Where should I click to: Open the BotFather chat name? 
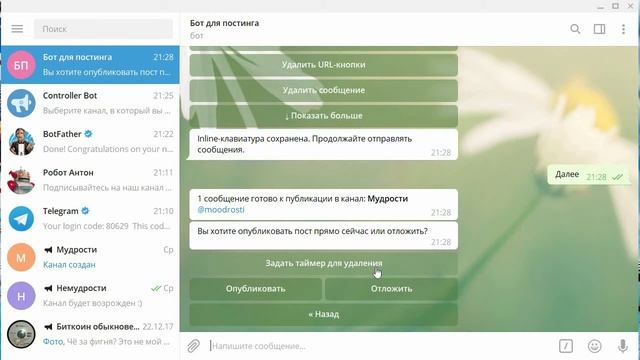[x=62, y=134]
